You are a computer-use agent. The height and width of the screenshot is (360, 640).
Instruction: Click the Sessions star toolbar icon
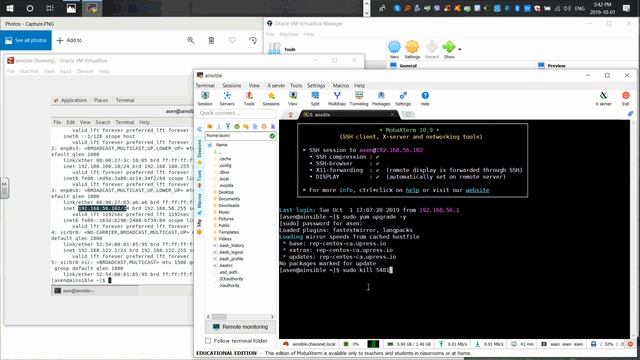tap(271, 98)
